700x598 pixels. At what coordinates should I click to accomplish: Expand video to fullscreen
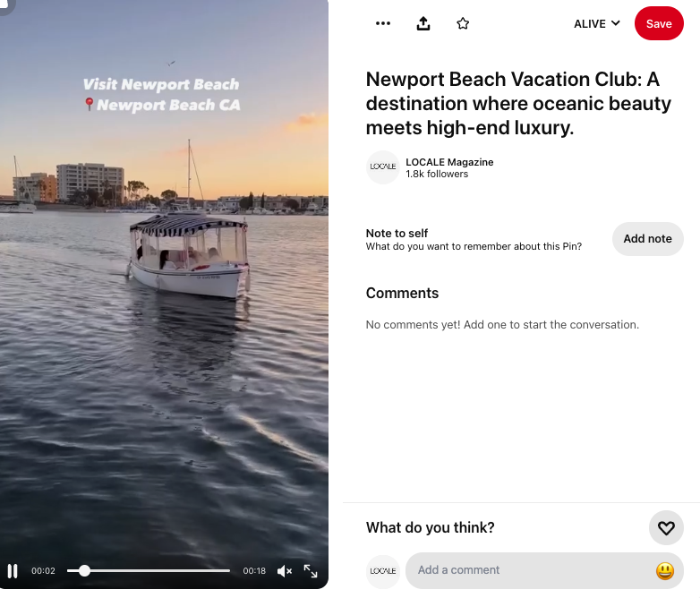311,571
